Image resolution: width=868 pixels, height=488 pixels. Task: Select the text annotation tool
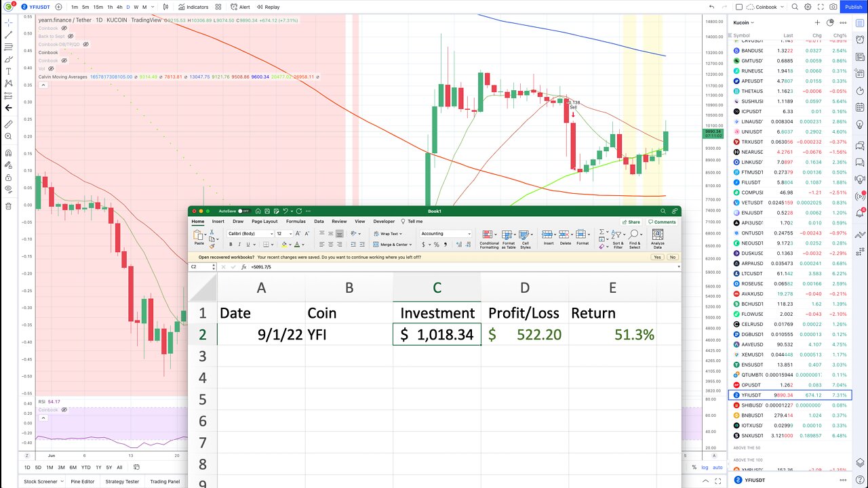8,70
